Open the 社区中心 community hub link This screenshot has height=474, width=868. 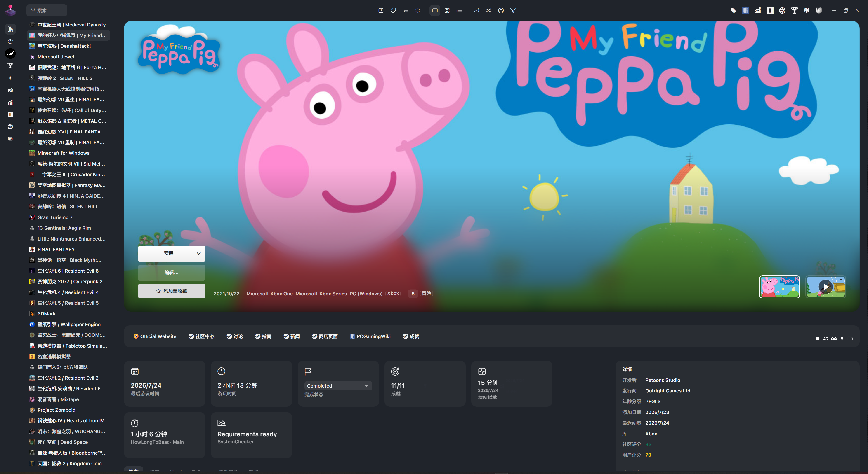click(201, 336)
